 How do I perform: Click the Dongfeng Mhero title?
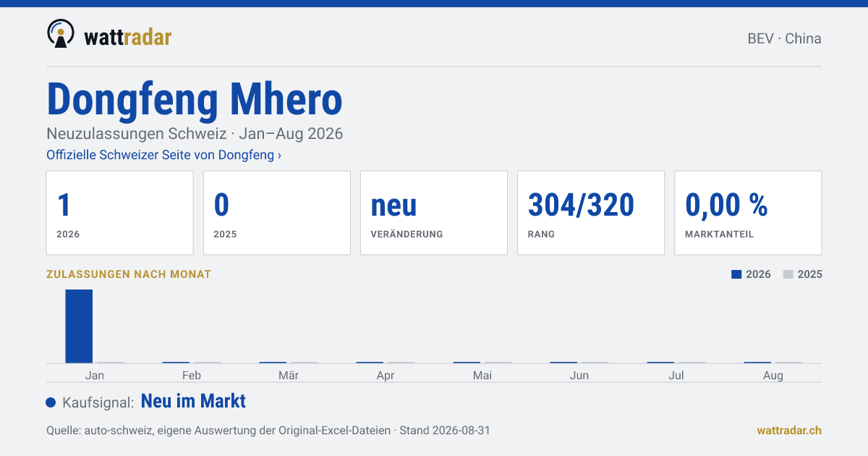[x=195, y=99]
